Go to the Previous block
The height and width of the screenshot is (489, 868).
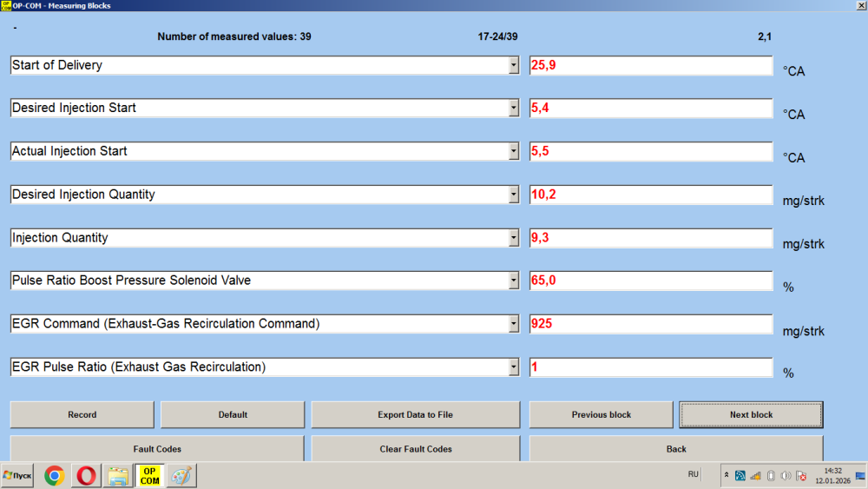pos(601,415)
